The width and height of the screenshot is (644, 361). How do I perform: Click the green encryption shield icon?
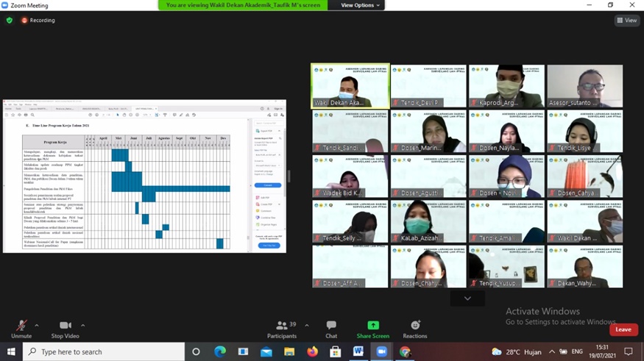10,21
